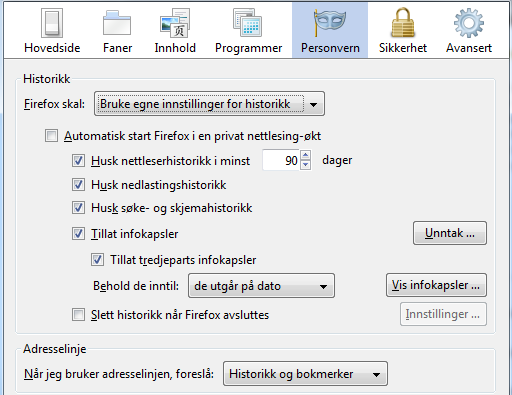
Task: Switch to the Innhold tab label
Action: [175, 48]
